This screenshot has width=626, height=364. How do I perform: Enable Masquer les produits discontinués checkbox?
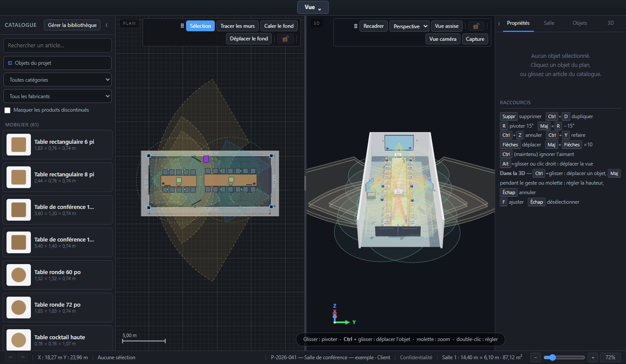coord(7,110)
